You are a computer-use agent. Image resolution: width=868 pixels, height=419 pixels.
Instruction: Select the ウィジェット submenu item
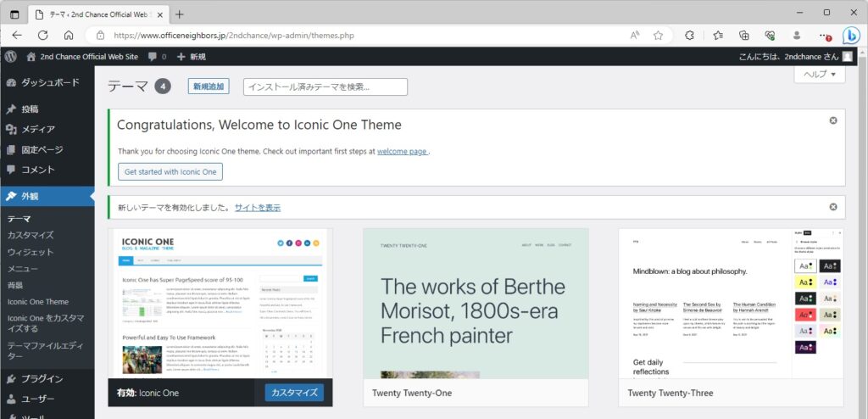(31, 252)
